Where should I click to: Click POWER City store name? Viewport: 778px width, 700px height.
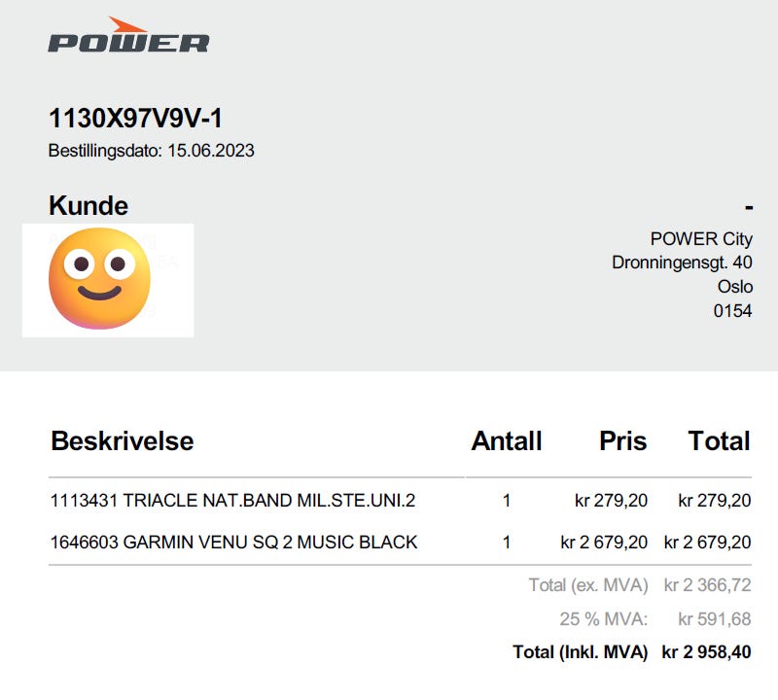pos(700,239)
